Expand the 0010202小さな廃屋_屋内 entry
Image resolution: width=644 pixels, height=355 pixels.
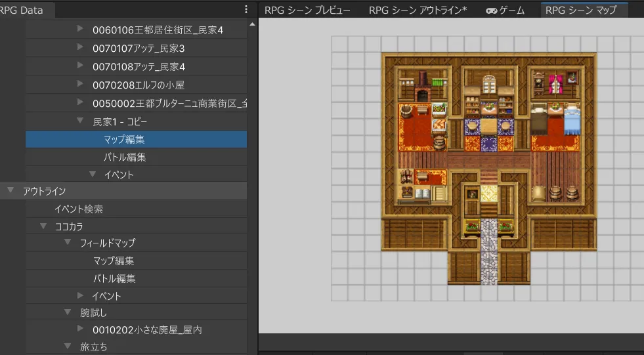(x=80, y=329)
